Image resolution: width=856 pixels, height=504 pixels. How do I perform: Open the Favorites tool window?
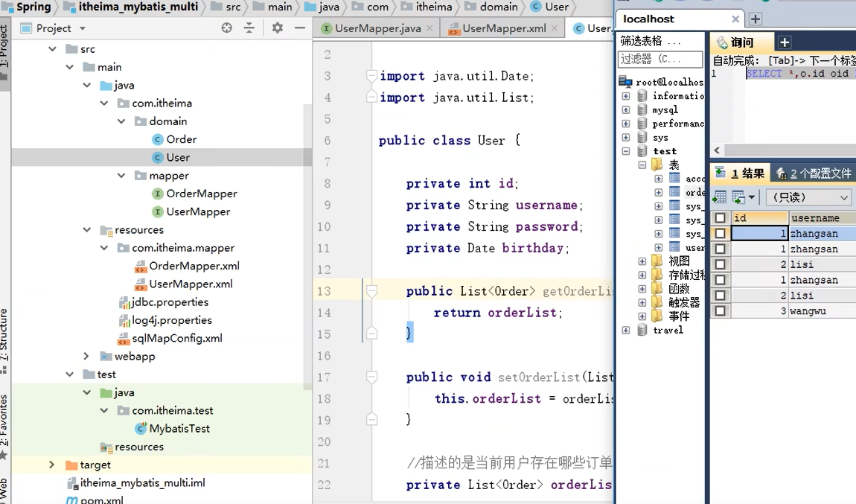click(7, 421)
